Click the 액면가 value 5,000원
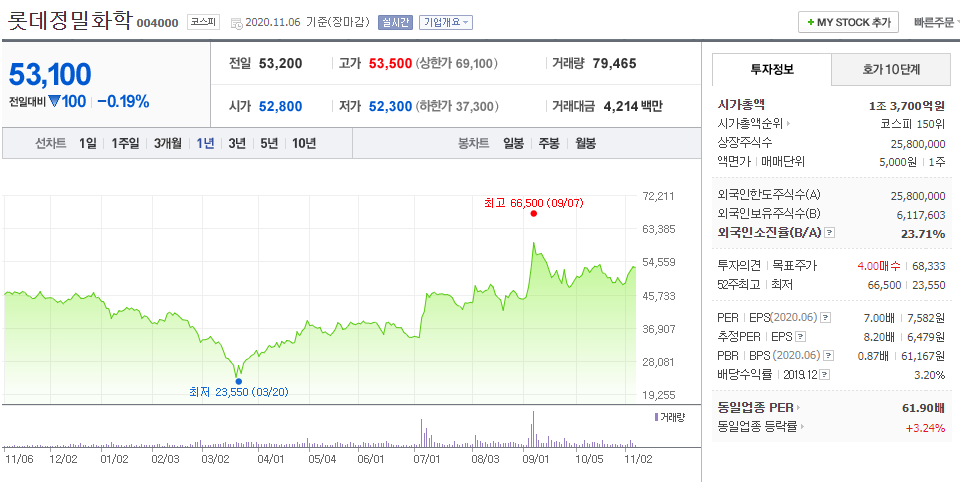Image resolution: width=960 pixels, height=482 pixels. coord(899,162)
